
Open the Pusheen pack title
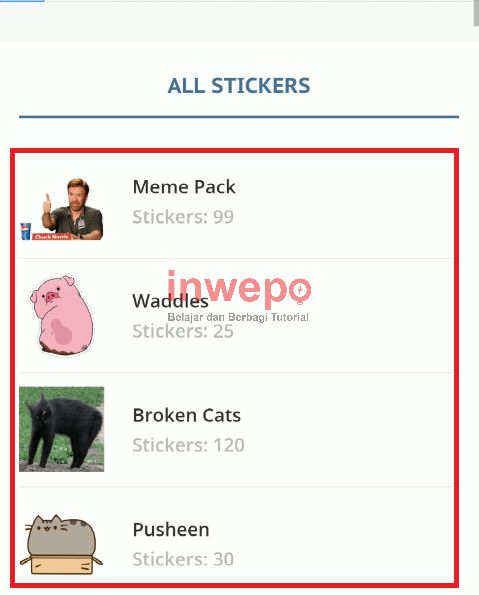[171, 529]
